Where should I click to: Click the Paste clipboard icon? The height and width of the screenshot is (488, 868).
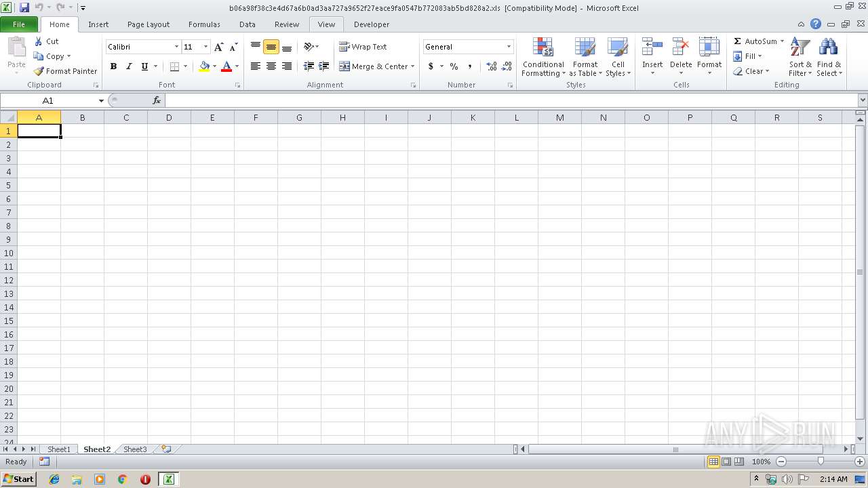click(x=16, y=47)
